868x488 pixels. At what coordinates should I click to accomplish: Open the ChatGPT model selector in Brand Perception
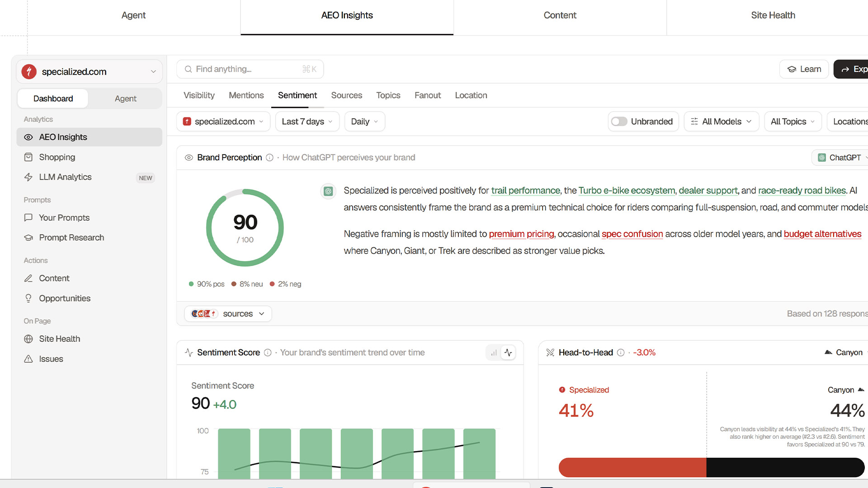click(x=841, y=158)
